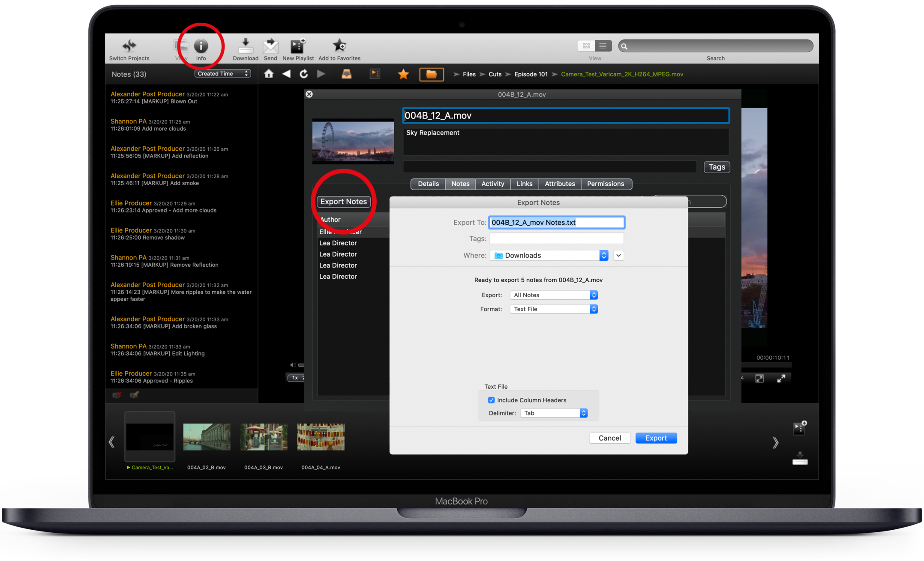Toggle Include Column Headers checkbox
This screenshot has width=924, height=561.
pyautogui.click(x=491, y=400)
